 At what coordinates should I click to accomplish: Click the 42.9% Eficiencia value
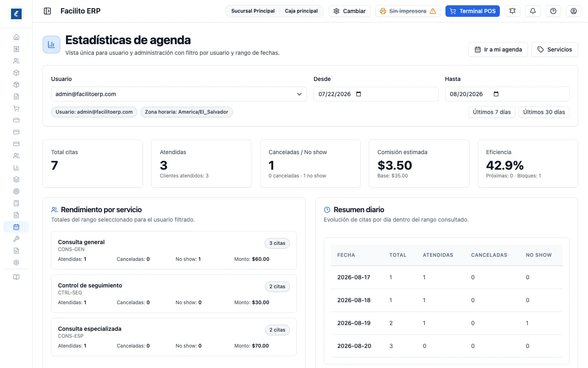[505, 165]
